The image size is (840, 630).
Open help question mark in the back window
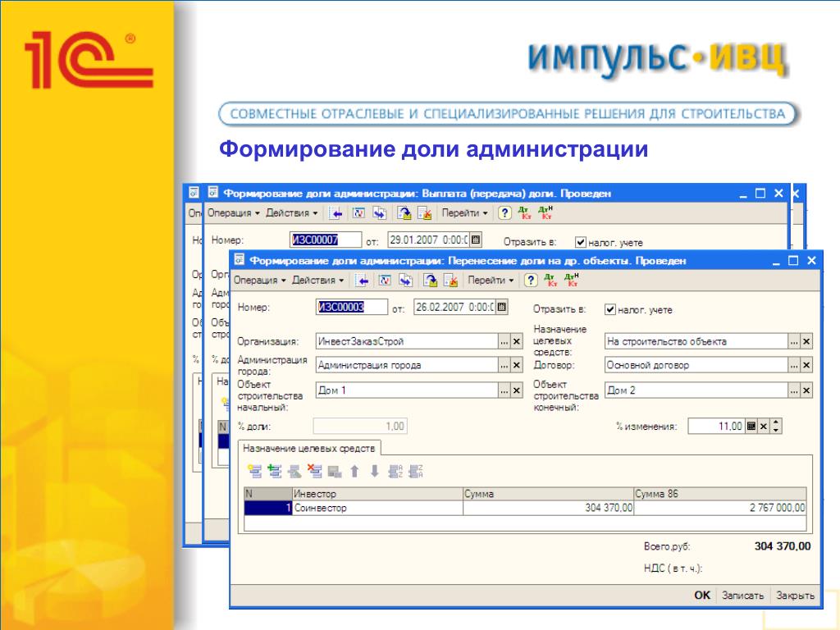504,213
